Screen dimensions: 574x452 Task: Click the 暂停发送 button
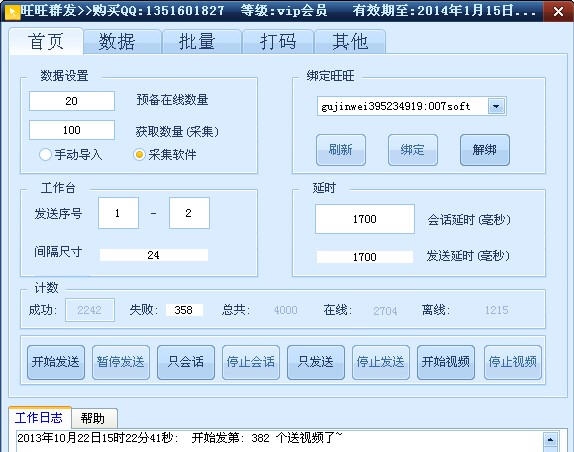coord(121,362)
